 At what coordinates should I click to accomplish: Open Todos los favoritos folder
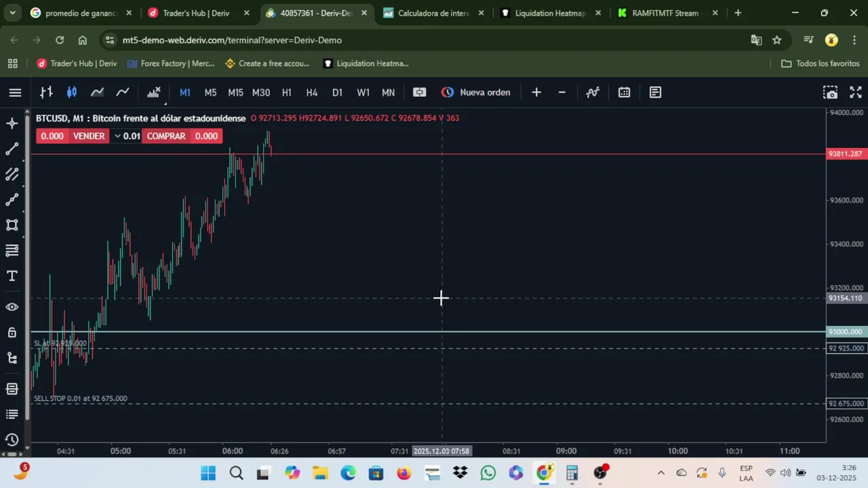[821, 63]
